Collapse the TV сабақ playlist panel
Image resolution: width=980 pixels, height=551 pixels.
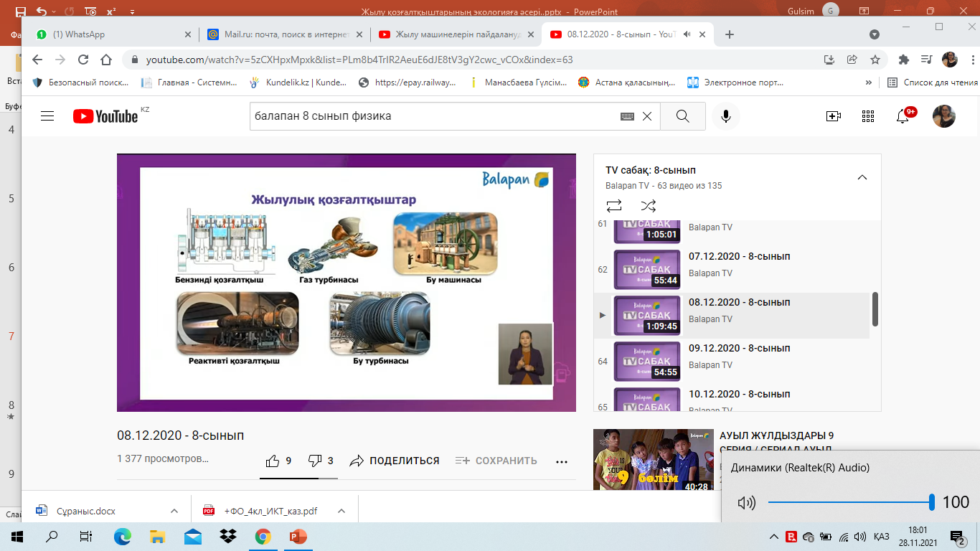pyautogui.click(x=862, y=178)
